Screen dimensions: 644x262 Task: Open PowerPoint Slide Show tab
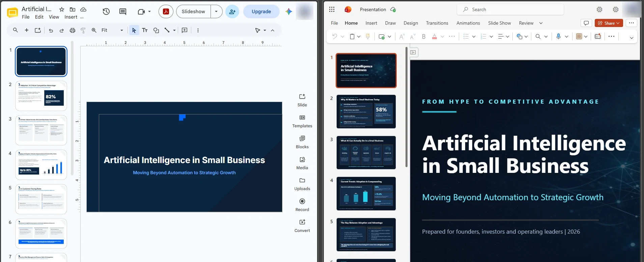[x=499, y=23]
